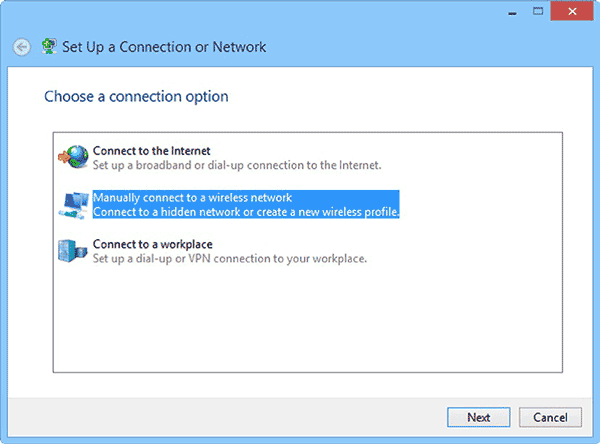Click the computer icon for the wireless network option

pos(74,204)
